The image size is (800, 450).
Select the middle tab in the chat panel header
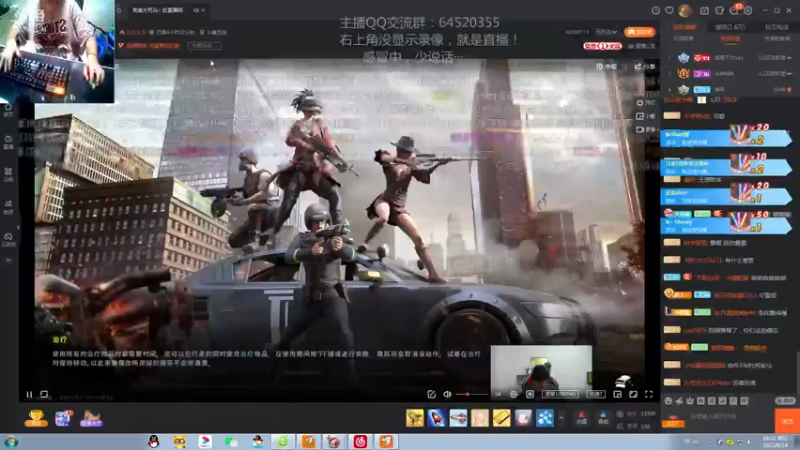pos(730,27)
